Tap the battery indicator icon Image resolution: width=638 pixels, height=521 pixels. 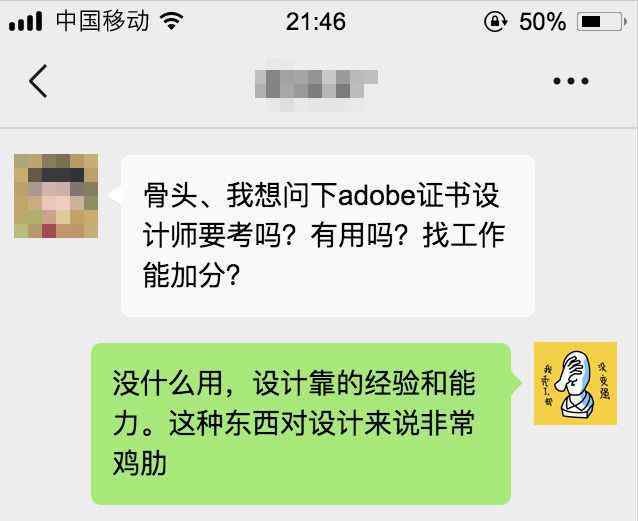(x=601, y=21)
